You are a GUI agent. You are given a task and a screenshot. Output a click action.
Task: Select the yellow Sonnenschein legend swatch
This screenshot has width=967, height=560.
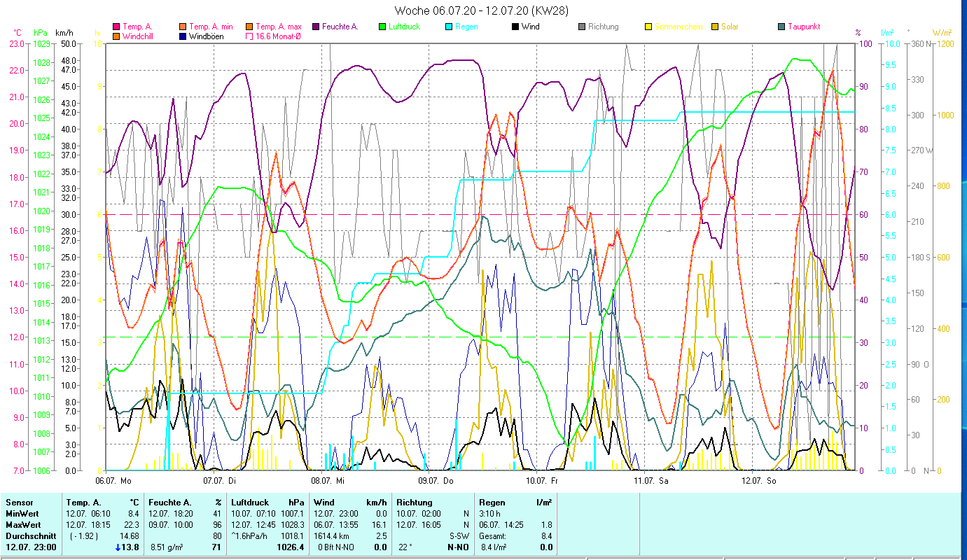point(648,27)
